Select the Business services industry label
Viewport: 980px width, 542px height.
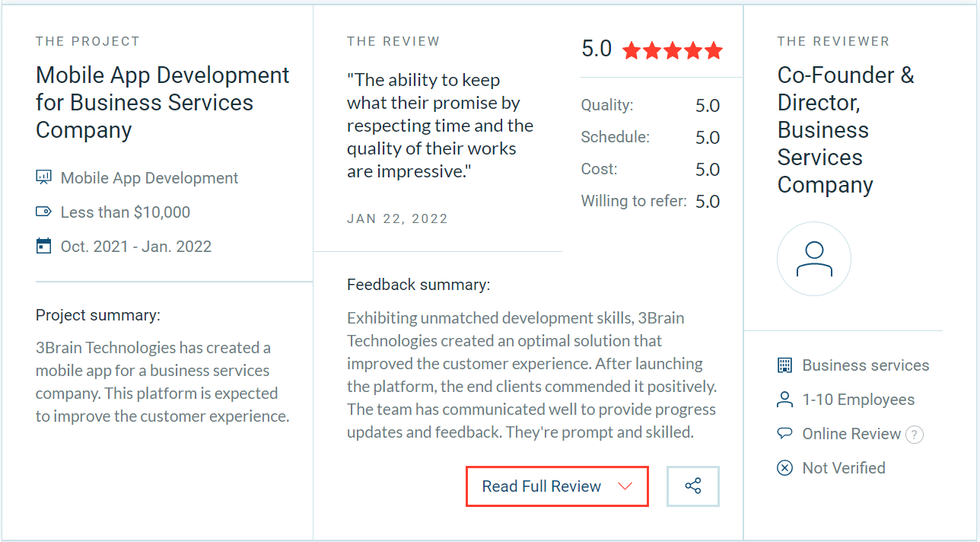pyautogui.click(x=866, y=365)
